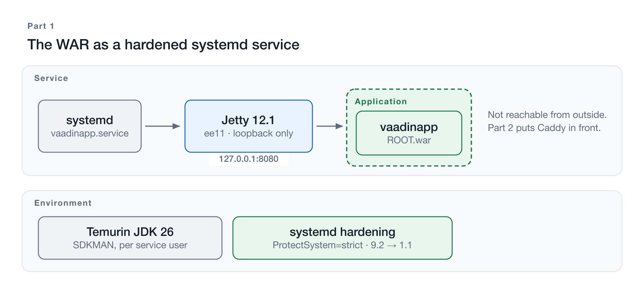Click the "vaadinapp.service" subtitle text
This screenshot has height=299, width=644.
coord(90,133)
